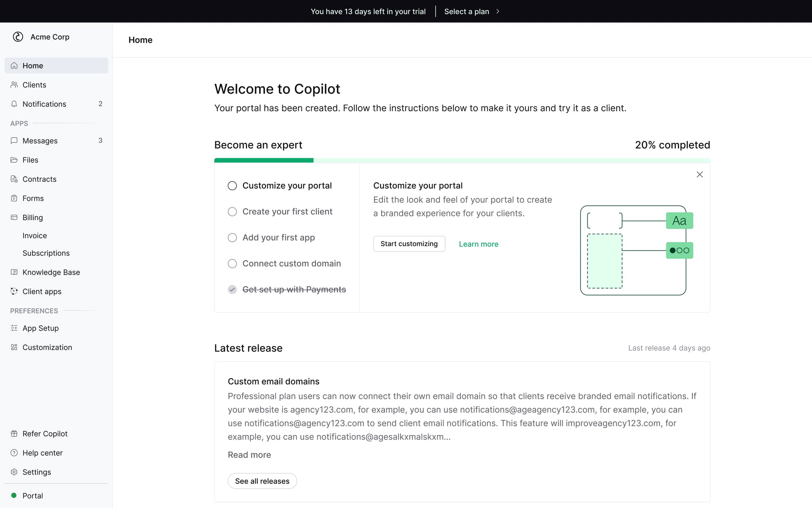Toggle the Get set up with Payments checkmark

click(232, 289)
